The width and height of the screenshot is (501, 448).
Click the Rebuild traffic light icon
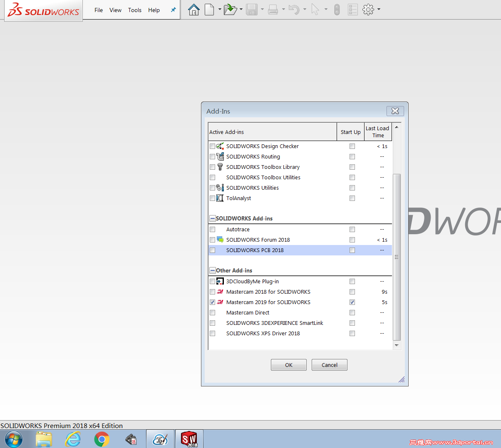point(337,9)
